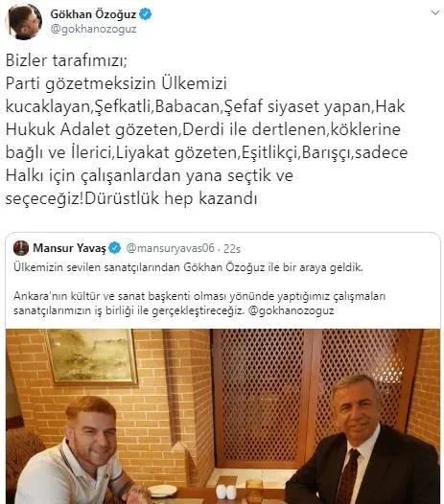This screenshot has height=504, width=444.
Task: Open the @gokhanozoguz handle under the name
Action: [93, 30]
